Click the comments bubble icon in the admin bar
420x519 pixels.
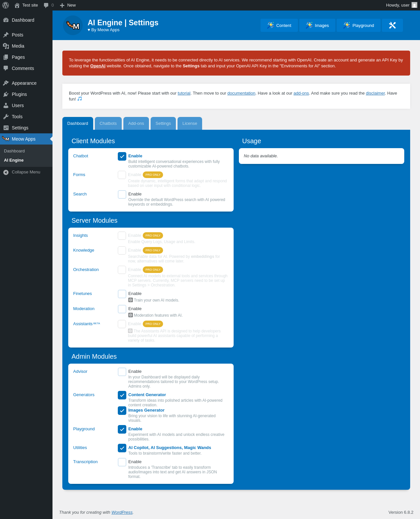coord(46,5)
